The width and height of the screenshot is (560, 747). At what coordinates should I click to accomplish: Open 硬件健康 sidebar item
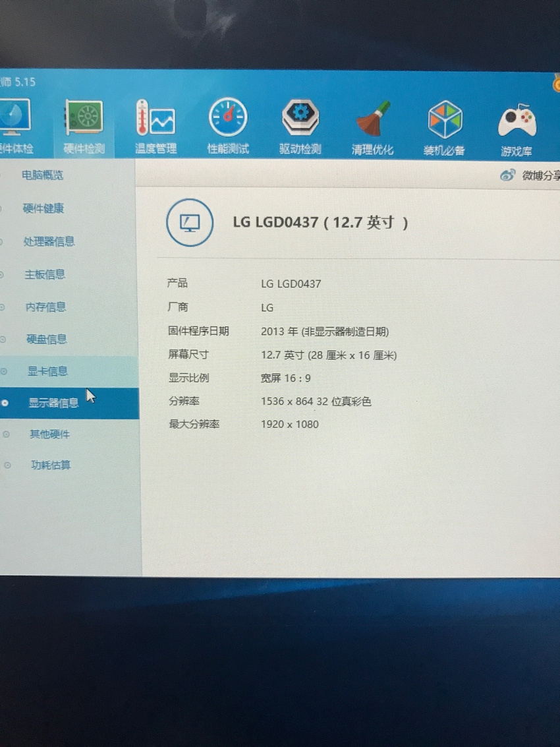43,208
